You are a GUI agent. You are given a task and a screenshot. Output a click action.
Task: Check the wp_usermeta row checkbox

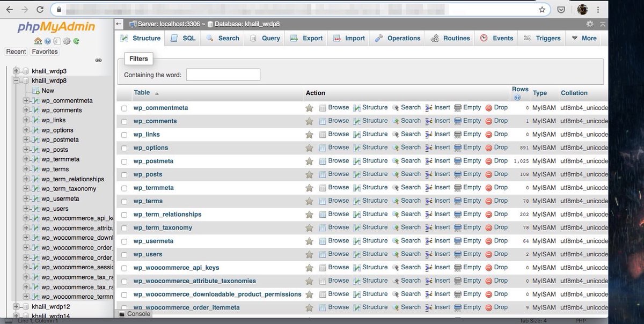(125, 241)
